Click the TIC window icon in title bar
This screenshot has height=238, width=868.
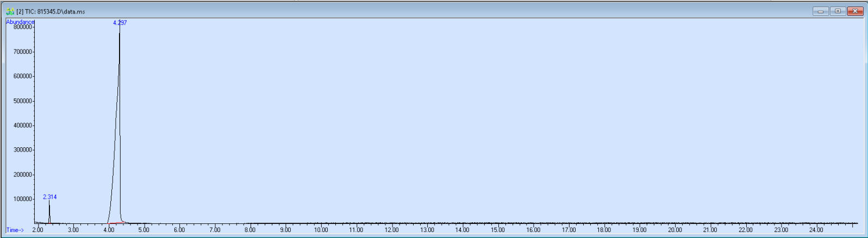[x=10, y=11]
